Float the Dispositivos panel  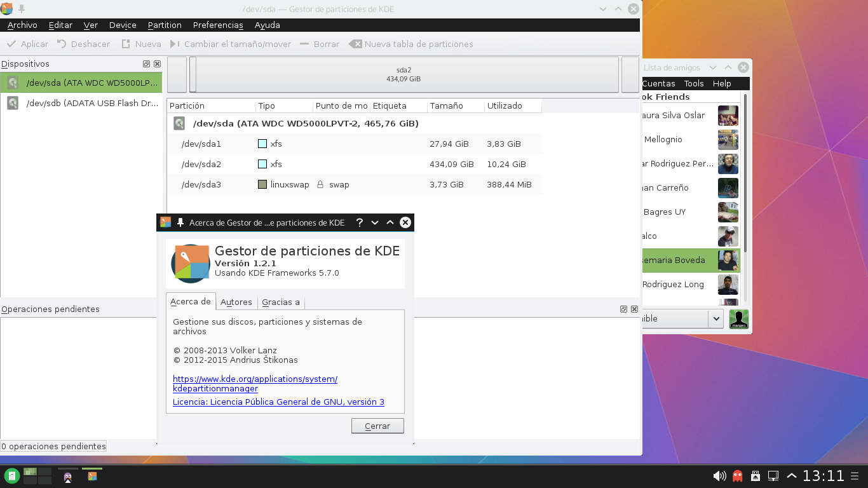pyautogui.click(x=147, y=64)
